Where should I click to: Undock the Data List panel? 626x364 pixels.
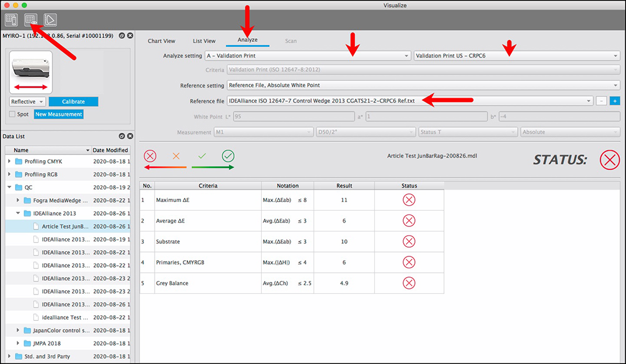(122, 136)
